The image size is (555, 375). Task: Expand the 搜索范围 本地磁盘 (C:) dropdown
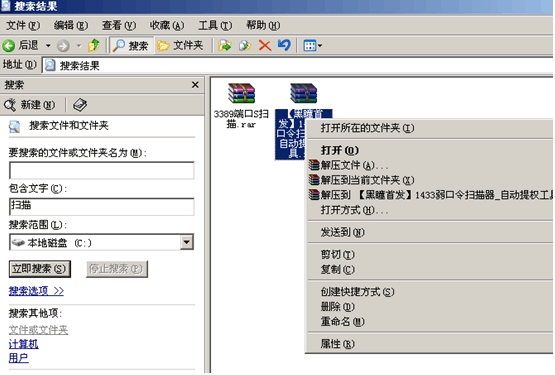pos(187,243)
